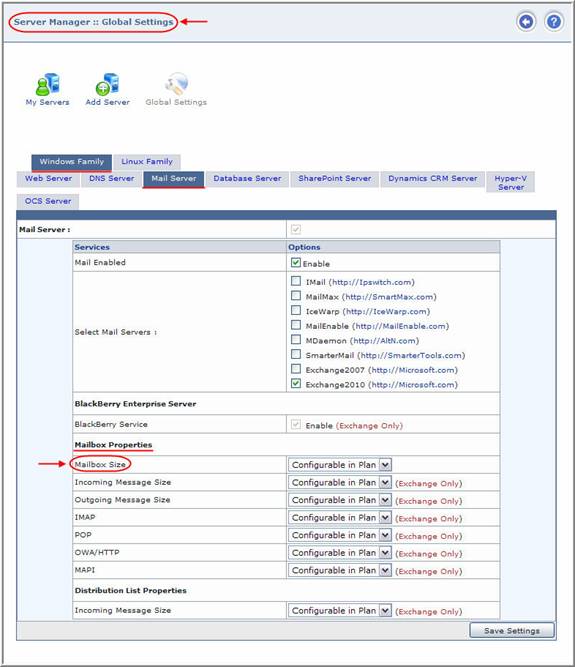
Task: Follow the http://Ipswitch.com link
Action: 372,282
